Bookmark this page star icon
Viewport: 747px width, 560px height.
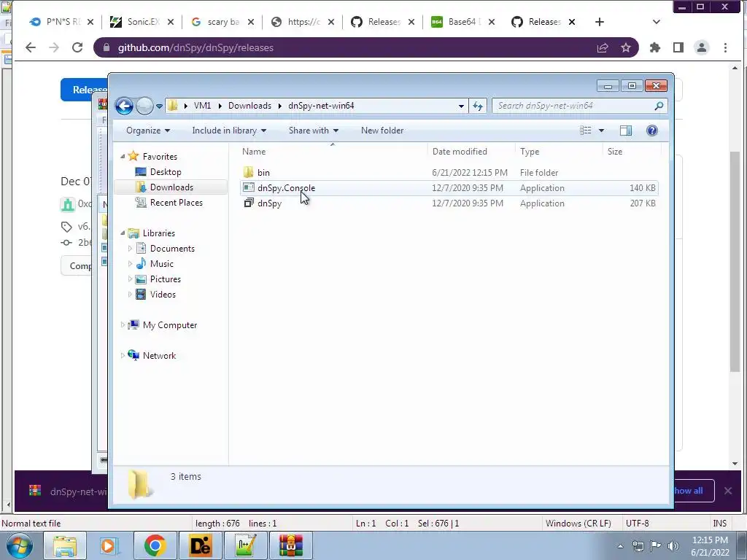point(625,47)
